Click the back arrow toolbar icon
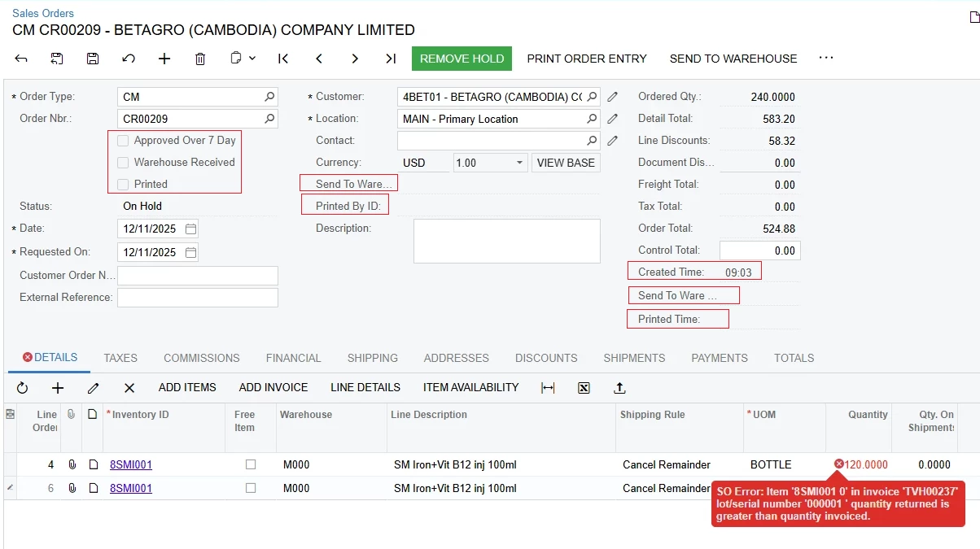The height and width of the screenshot is (549, 980). pos(21,59)
